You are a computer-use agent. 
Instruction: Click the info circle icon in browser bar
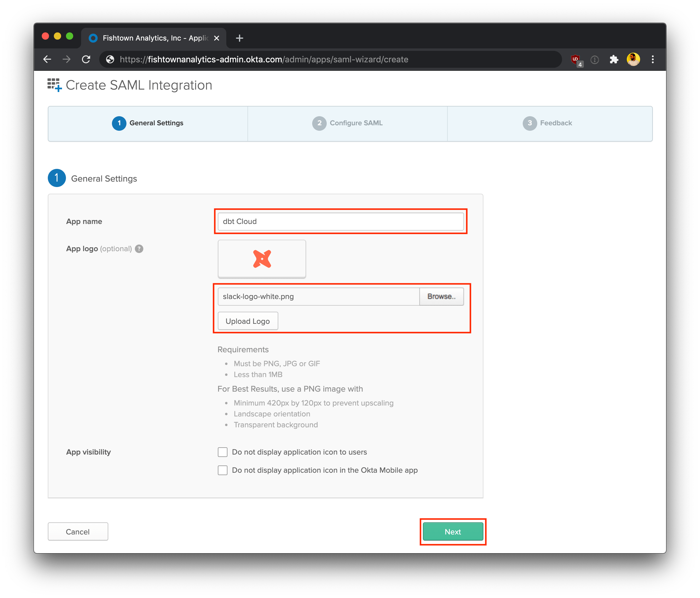pos(596,59)
